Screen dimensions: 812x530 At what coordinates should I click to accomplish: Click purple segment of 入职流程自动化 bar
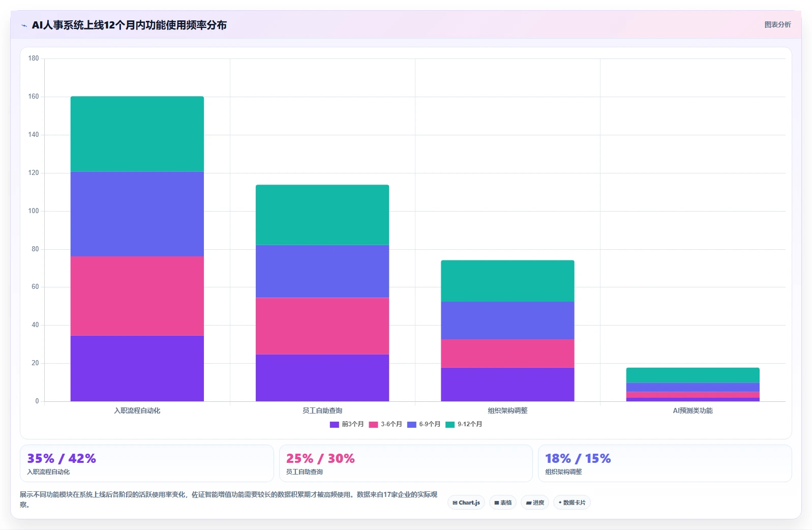pos(137,368)
